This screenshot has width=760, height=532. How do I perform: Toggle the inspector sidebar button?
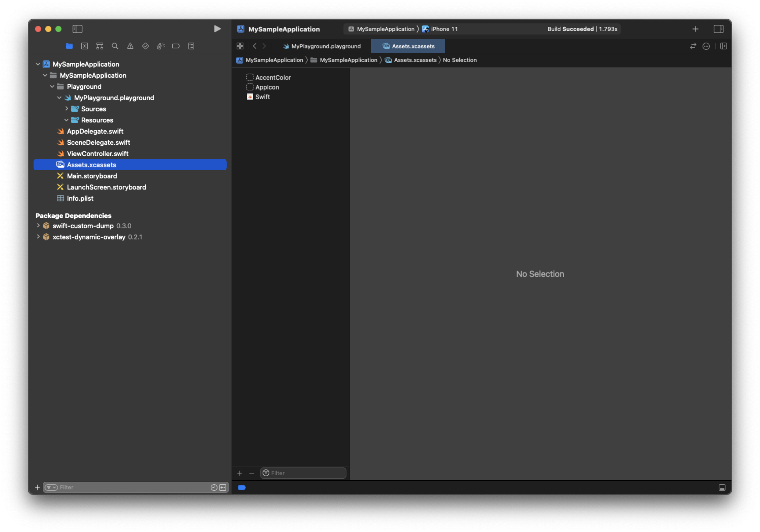(x=719, y=29)
